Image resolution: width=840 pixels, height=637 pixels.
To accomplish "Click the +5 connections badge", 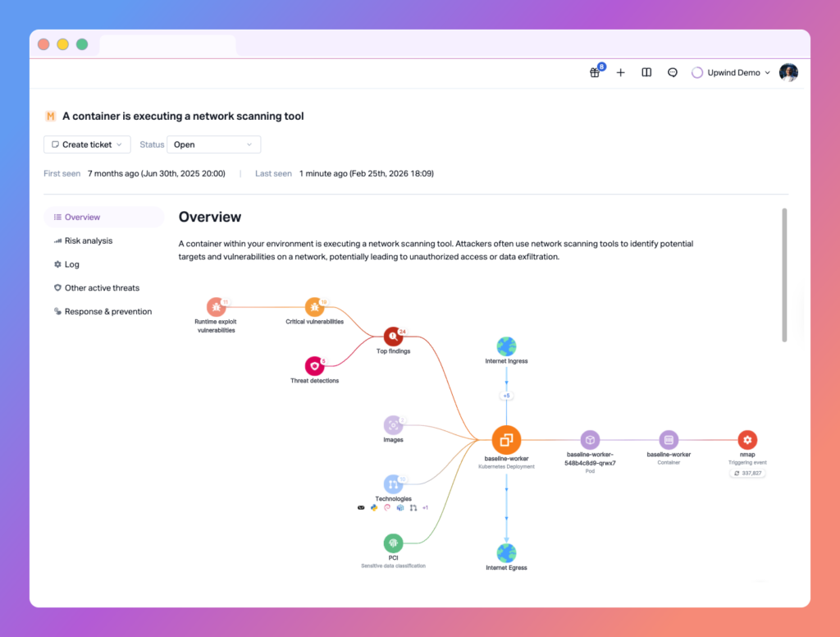I will tap(506, 396).
